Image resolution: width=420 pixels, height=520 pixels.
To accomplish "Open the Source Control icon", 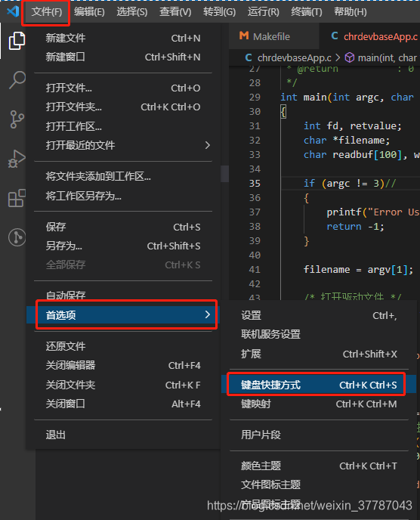I will (17, 119).
